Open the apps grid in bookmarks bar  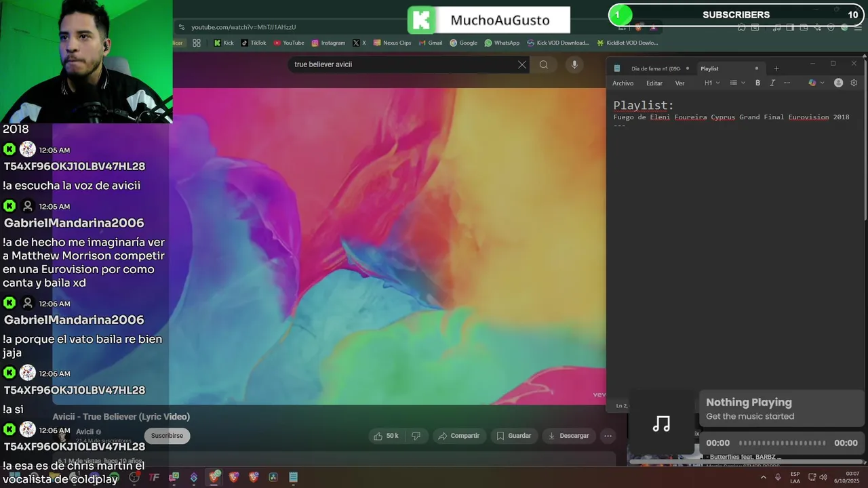(x=197, y=43)
